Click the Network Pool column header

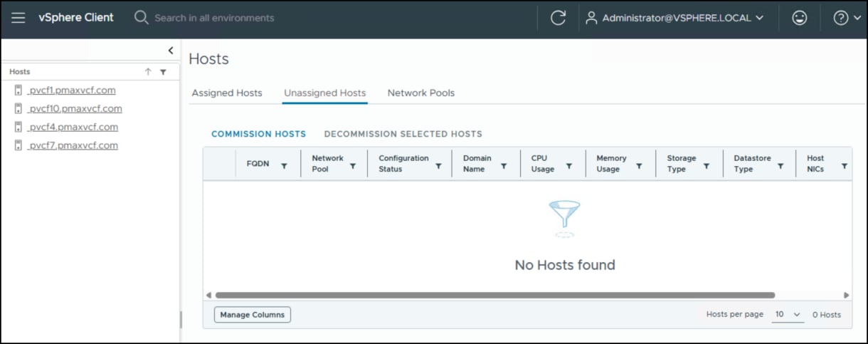tap(327, 164)
